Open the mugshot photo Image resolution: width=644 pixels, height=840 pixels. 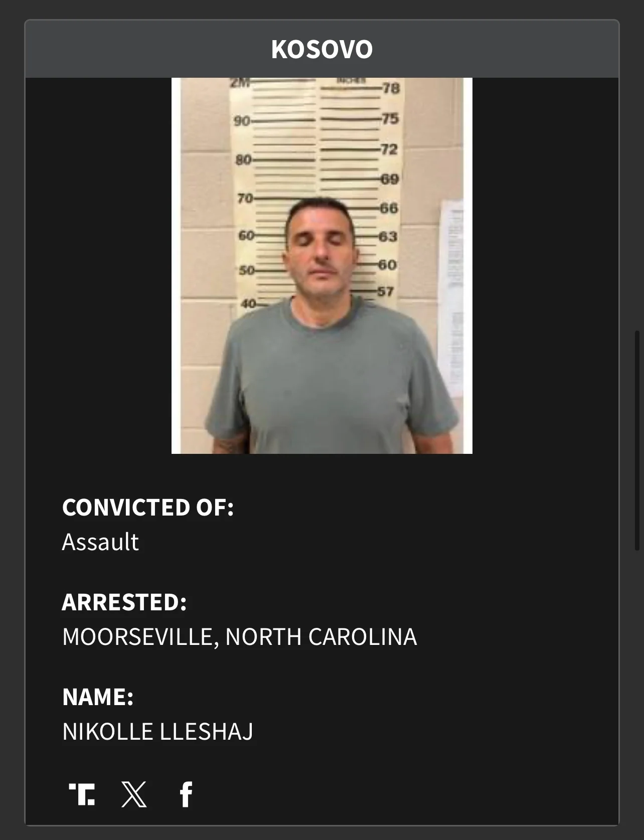coord(322,266)
